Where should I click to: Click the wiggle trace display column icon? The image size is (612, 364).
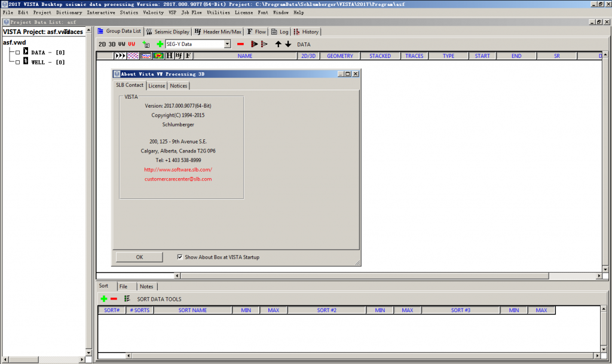tap(146, 56)
